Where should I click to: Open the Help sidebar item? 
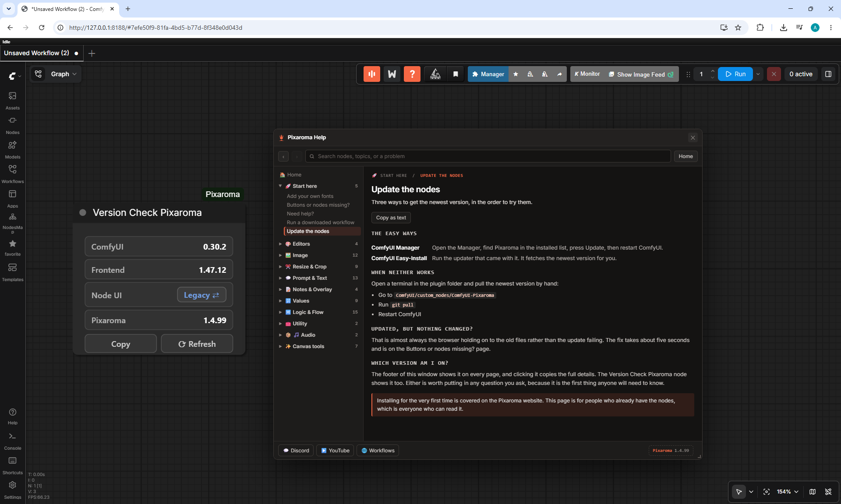(12, 416)
